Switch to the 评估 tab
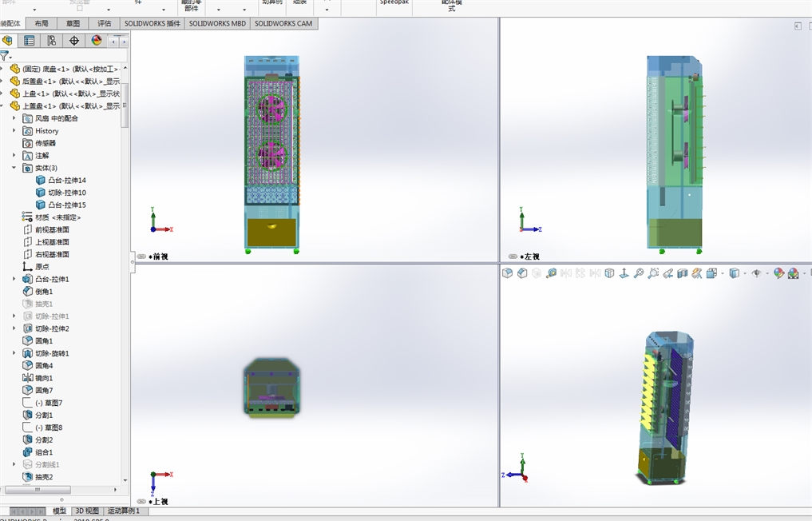The image size is (812, 521). click(x=104, y=23)
